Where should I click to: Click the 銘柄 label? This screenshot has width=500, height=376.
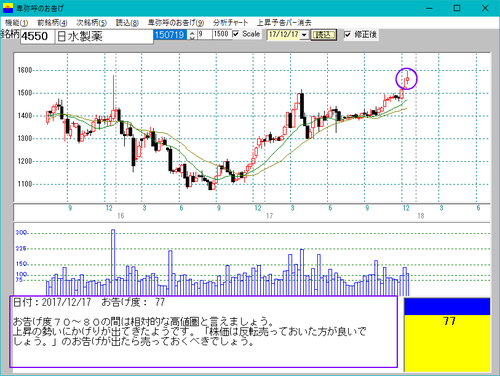tap(10, 34)
